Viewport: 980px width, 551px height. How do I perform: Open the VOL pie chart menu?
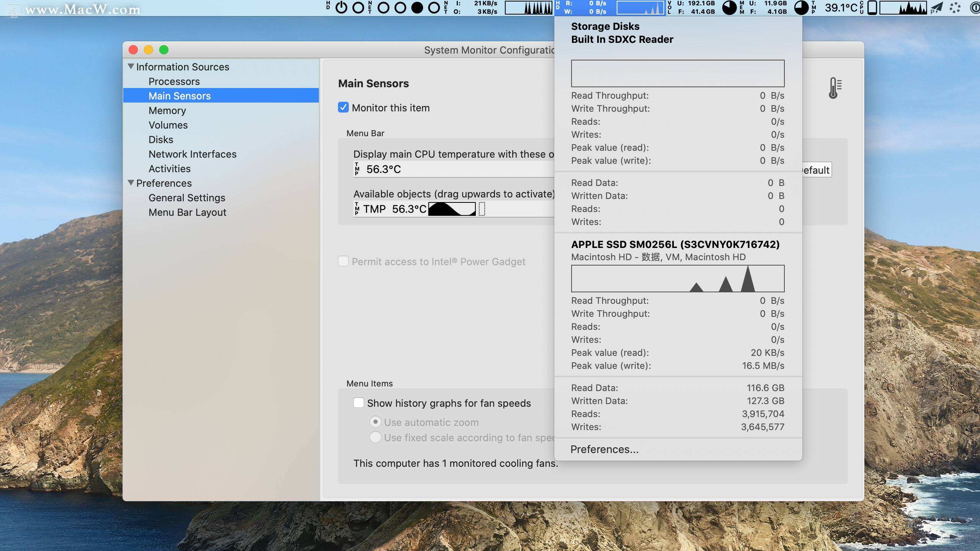coord(729,8)
